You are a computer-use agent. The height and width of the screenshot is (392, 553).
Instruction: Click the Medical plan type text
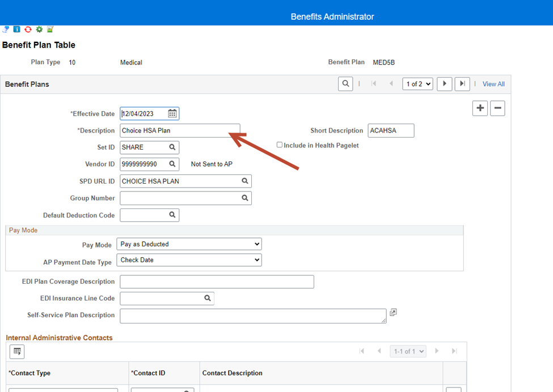pyautogui.click(x=131, y=62)
